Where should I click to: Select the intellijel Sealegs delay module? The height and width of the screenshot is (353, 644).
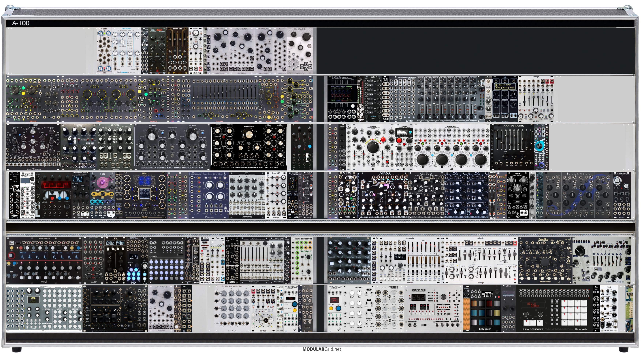[536, 99]
